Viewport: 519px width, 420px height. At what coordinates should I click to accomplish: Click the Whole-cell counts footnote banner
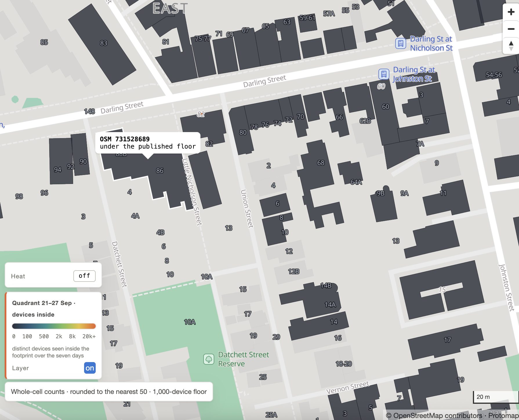tap(109, 392)
